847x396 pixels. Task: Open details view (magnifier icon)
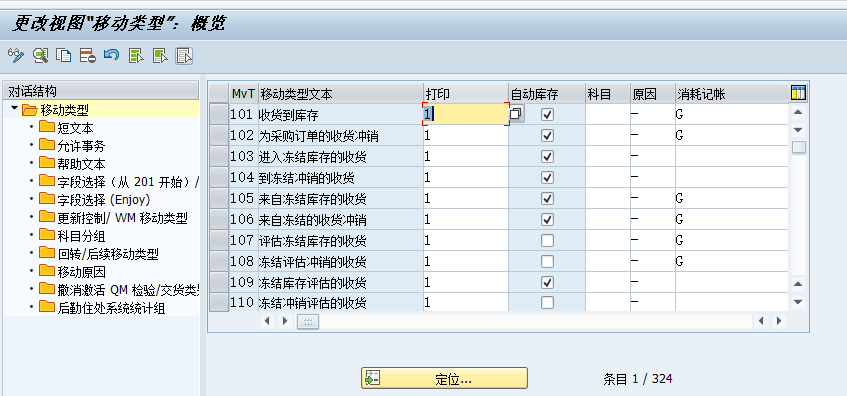click(x=41, y=55)
